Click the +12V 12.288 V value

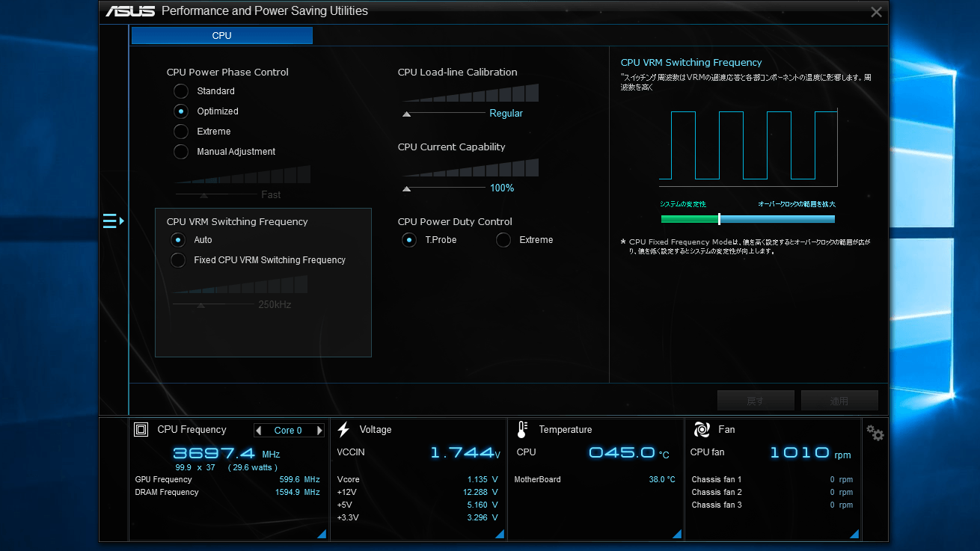point(475,493)
